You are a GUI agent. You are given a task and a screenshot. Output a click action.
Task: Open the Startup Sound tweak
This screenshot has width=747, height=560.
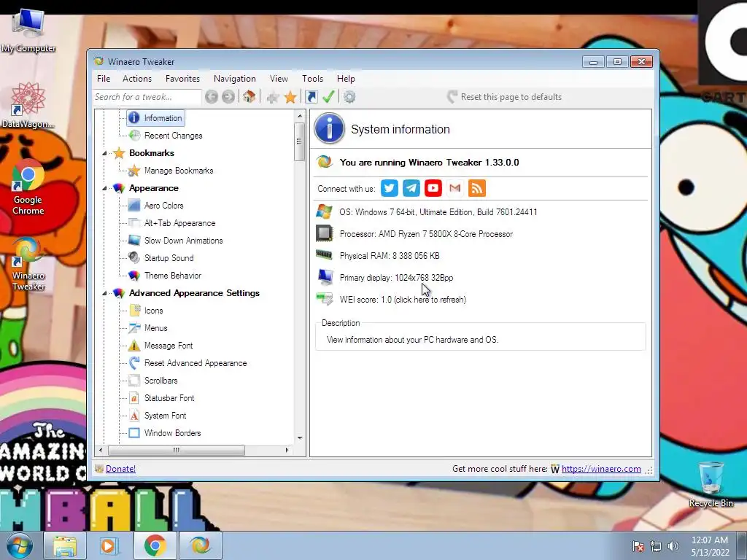(x=169, y=258)
